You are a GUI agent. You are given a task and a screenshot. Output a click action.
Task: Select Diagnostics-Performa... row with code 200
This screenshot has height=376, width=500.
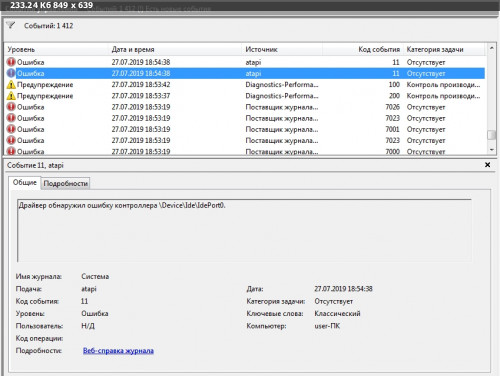pyautogui.click(x=245, y=96)
